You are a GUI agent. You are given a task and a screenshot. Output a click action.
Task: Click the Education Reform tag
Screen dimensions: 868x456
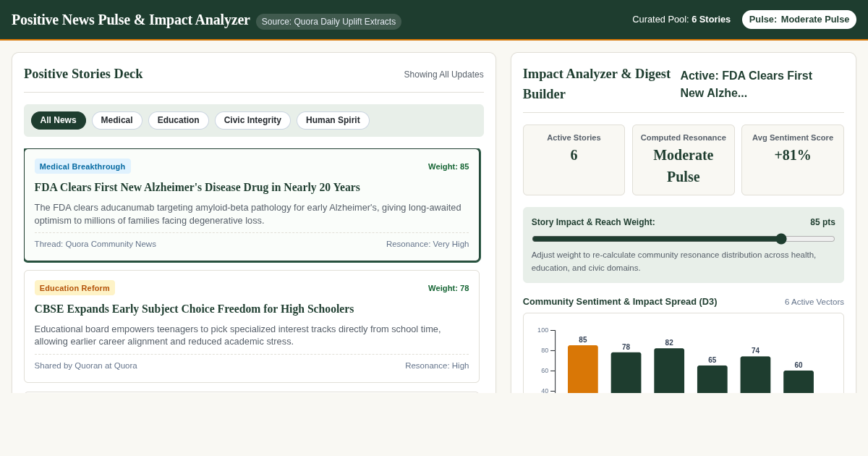click(x=75, y=288)
